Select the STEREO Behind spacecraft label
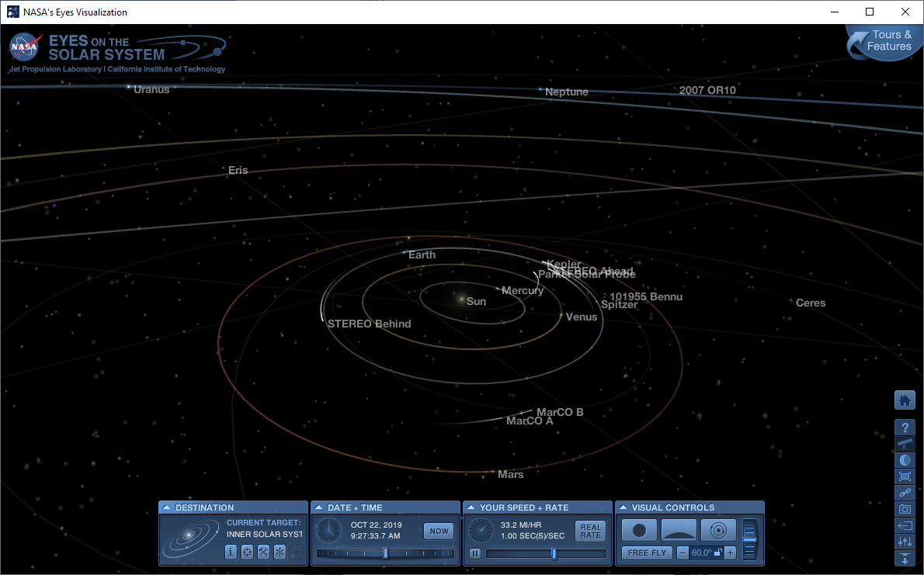The image size is (924, 575). [x=369, y=324]
